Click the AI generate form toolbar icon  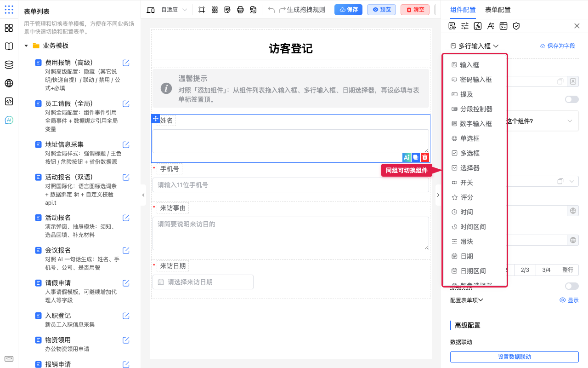(253, 10)
